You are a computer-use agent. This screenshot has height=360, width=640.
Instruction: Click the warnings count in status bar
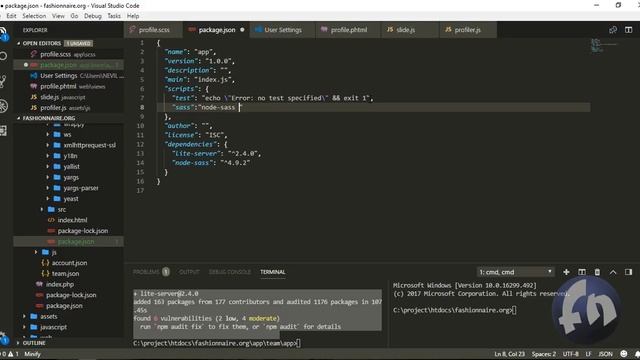[13, 354]
